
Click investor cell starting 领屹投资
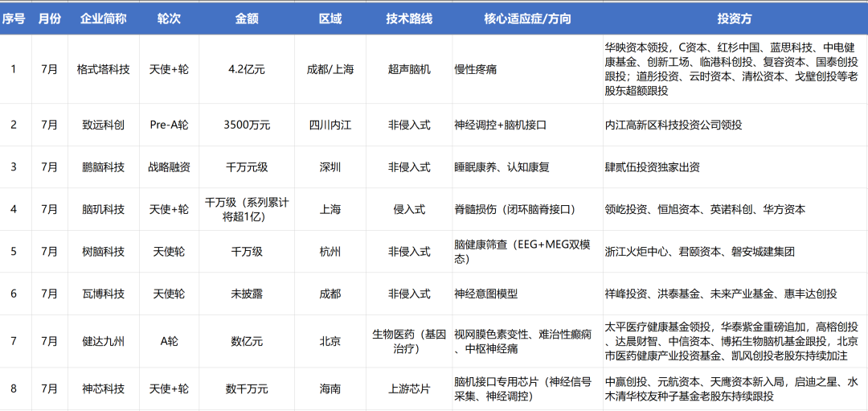pos(735,209)
